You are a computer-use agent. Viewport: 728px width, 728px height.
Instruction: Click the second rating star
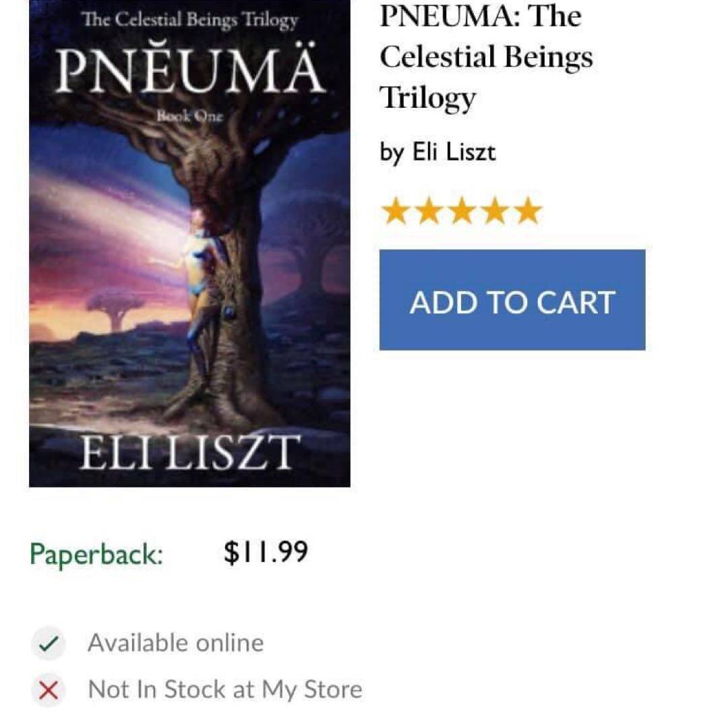(x=428, y=211)
